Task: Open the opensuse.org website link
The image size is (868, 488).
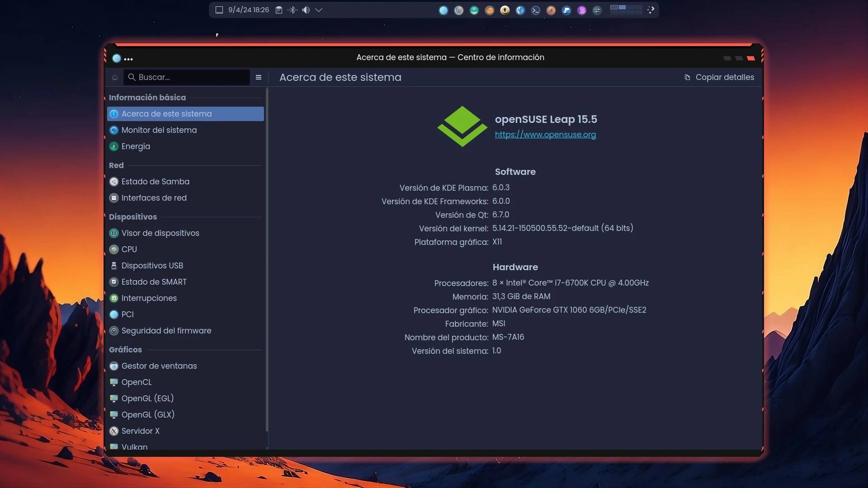Action: point(545,135)
